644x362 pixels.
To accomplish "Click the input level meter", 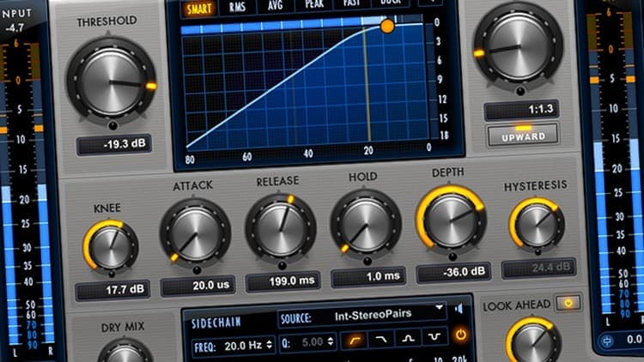I will 26,193.
